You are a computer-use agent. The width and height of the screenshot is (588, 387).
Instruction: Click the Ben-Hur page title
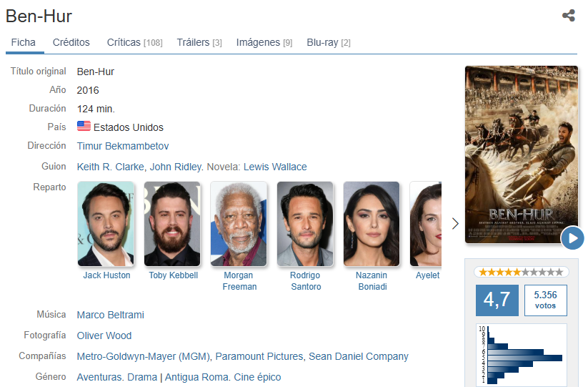(x=39, y=16)
